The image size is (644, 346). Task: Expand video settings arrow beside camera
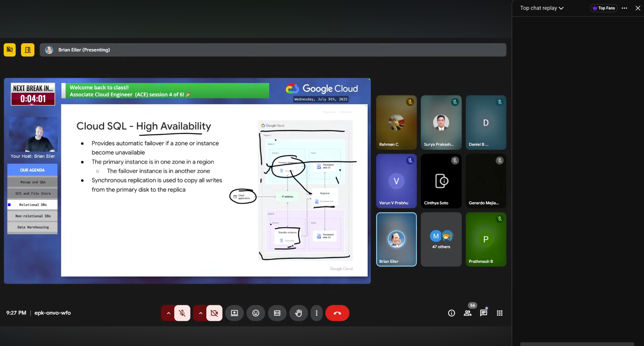click(x=200, y=313)
